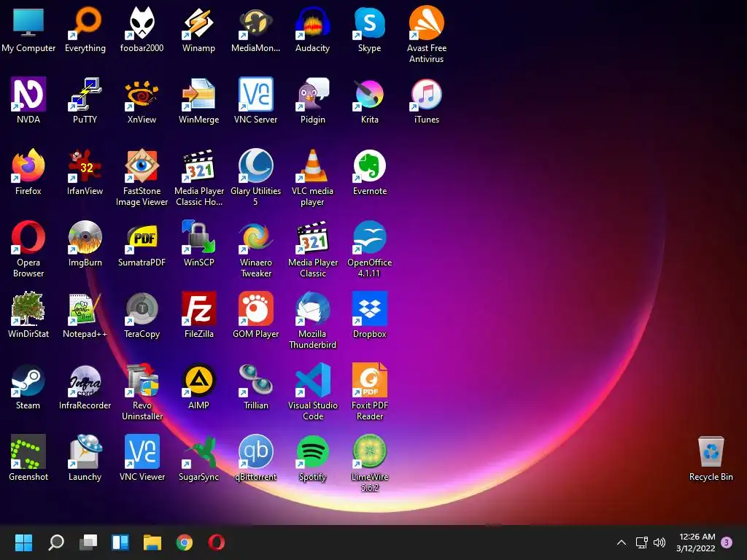This screenshot has width=747, height=560.
Task: Select the Steam shortcut
Action: tap(28, 380)
